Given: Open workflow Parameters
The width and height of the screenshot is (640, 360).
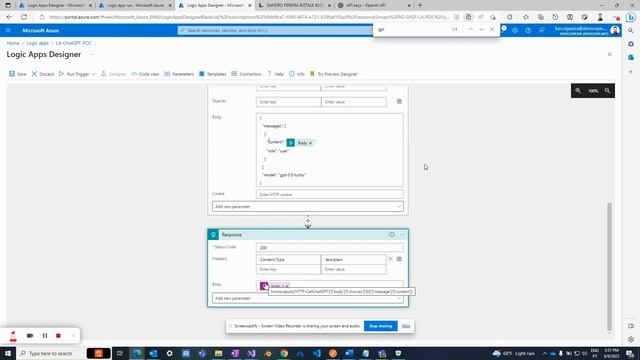Looking at the screenshot, I should (179, 74).
